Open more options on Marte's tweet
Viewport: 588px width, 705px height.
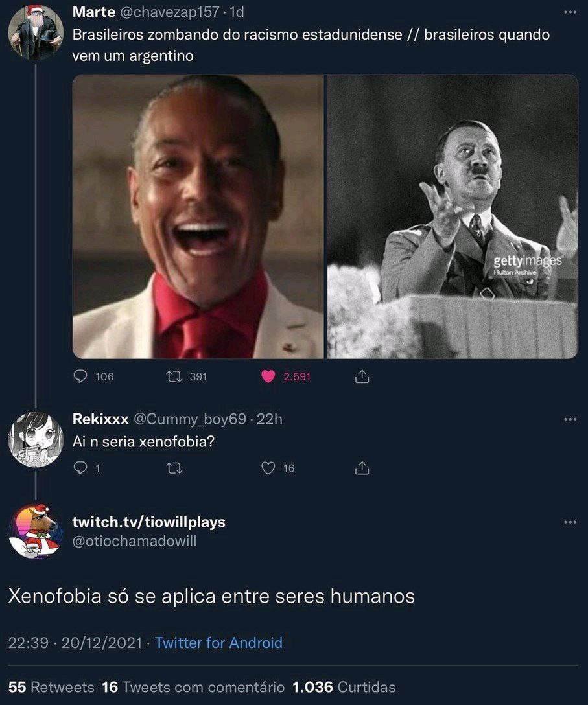coord(570,12)
